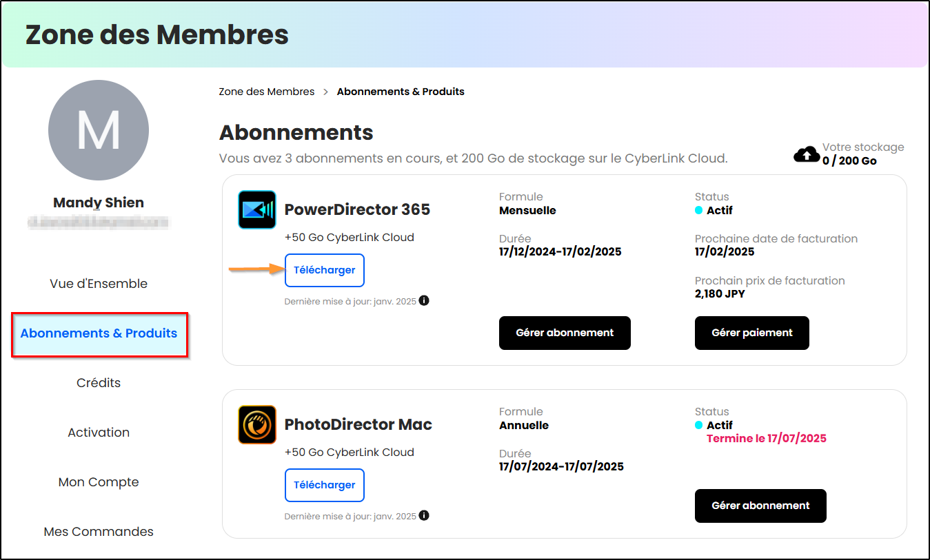Open Crédits from the sidebar
Screen dimensions: 930x560
click(99, 383)
